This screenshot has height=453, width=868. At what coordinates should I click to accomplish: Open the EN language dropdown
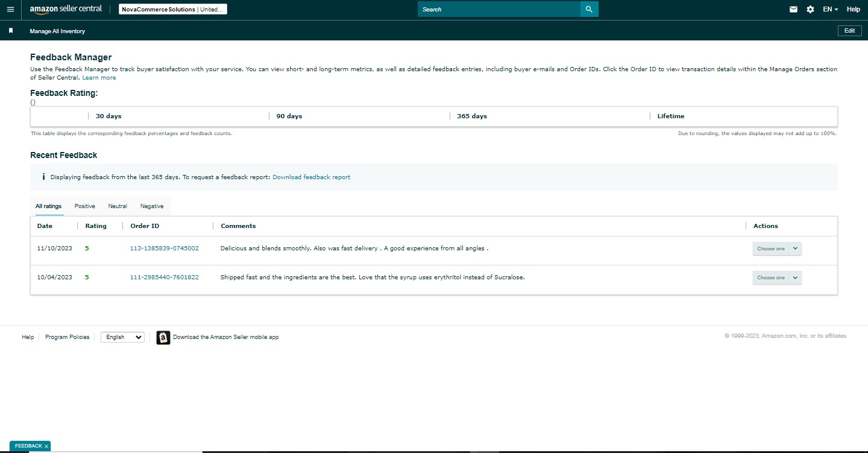tap(831, 9)
